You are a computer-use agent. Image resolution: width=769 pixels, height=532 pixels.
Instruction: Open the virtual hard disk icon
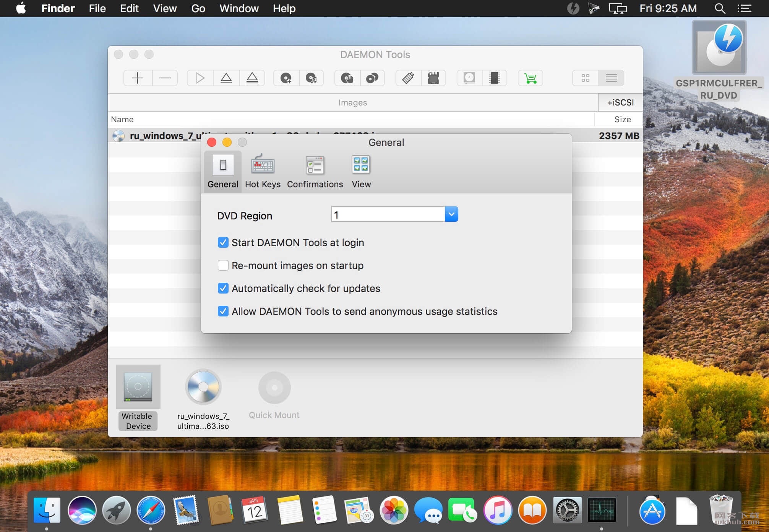[x=469, y=78]
